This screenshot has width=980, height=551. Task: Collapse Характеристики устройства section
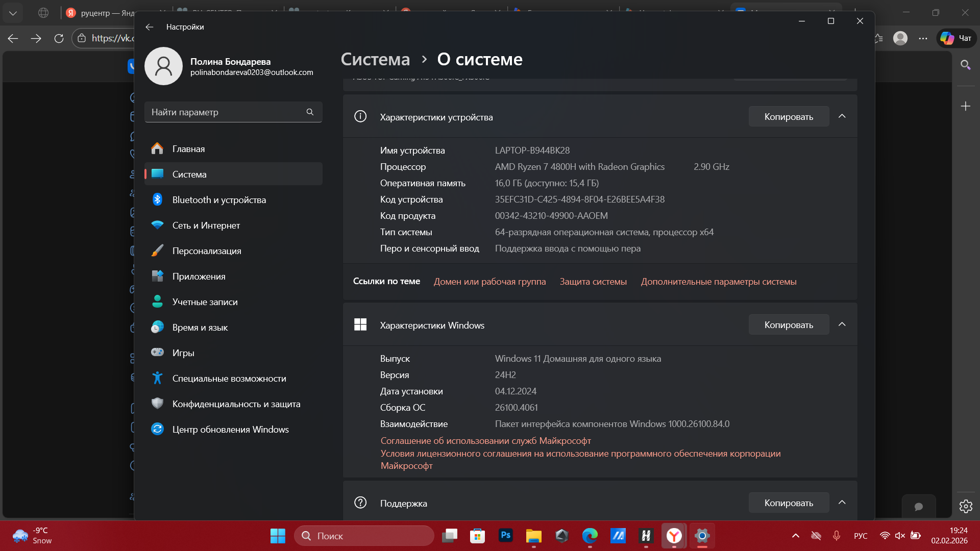coord(842,117)
